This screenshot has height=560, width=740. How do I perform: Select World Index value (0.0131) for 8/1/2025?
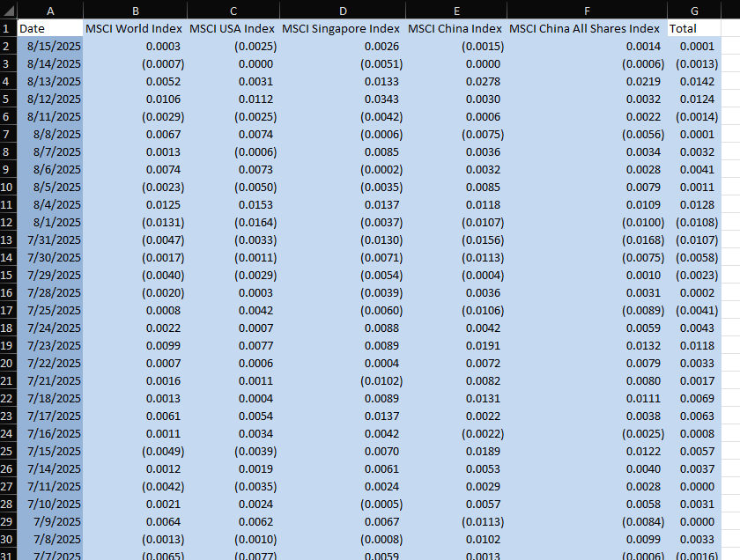[x=135, y=222]
